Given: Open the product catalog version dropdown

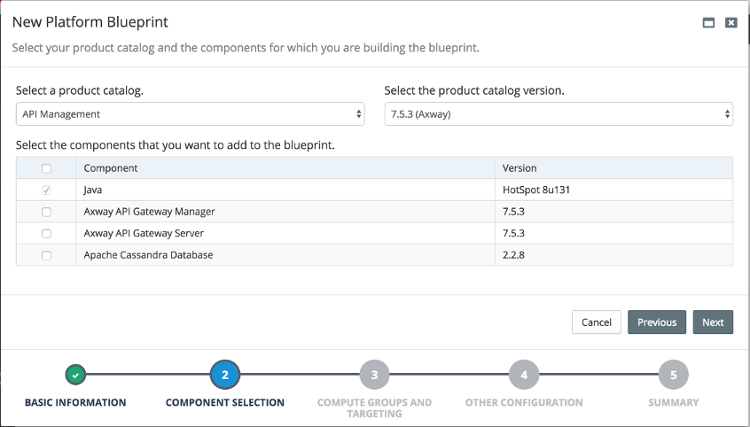Looking at the screenshot, I should [558, 114].
